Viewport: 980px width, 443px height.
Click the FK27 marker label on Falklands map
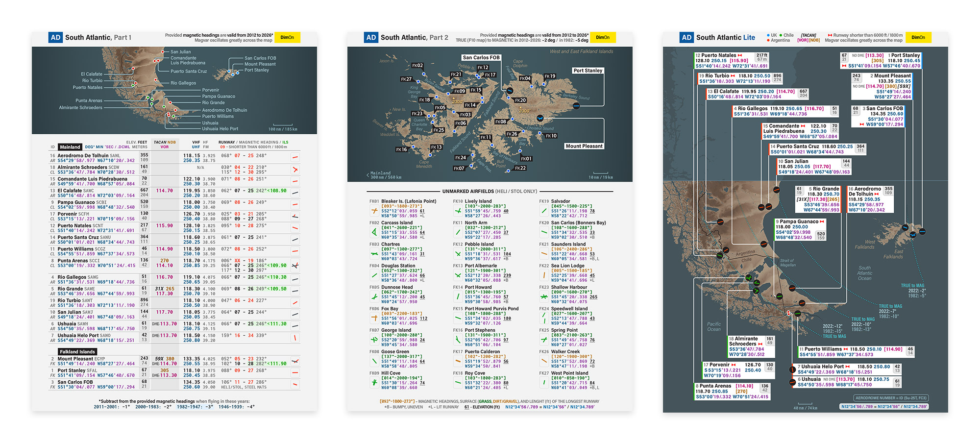406,79
